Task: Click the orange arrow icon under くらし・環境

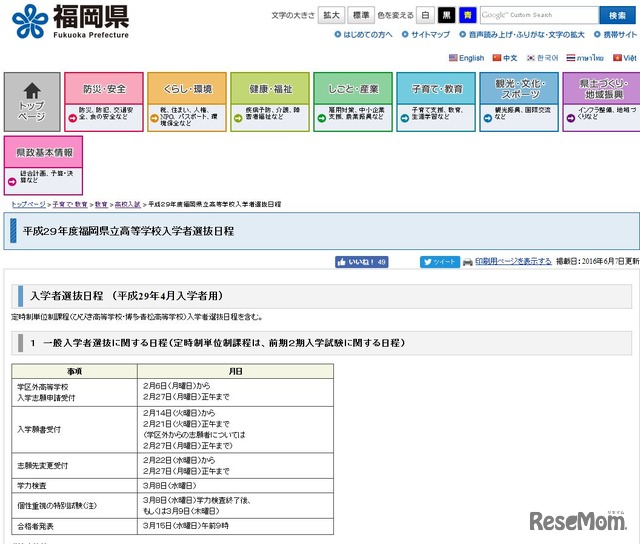Action: 154,118
